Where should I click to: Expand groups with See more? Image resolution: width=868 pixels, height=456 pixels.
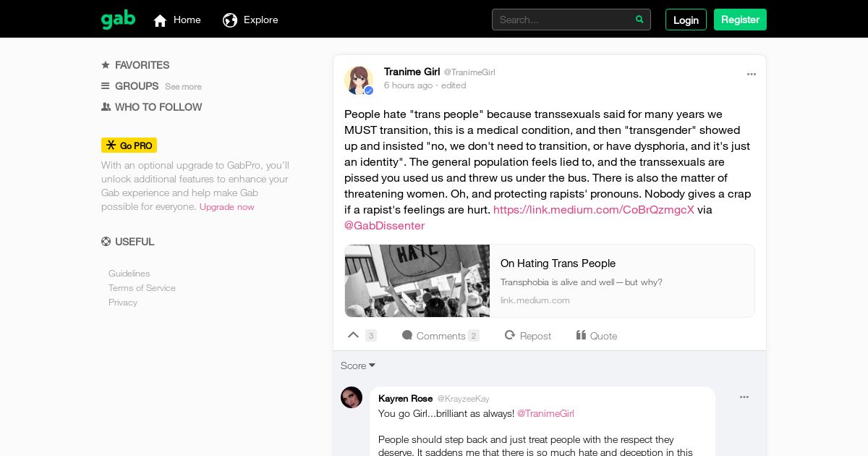[x=183, y=86]
